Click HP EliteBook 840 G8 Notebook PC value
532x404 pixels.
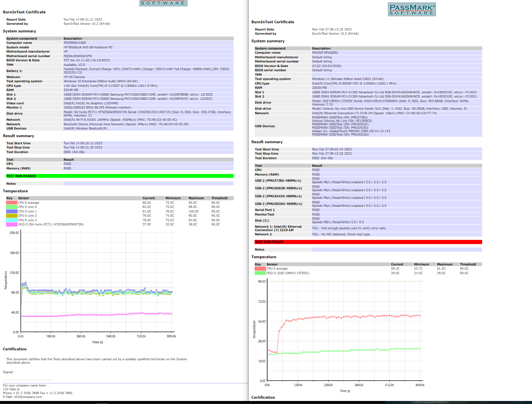pos(88,47)
